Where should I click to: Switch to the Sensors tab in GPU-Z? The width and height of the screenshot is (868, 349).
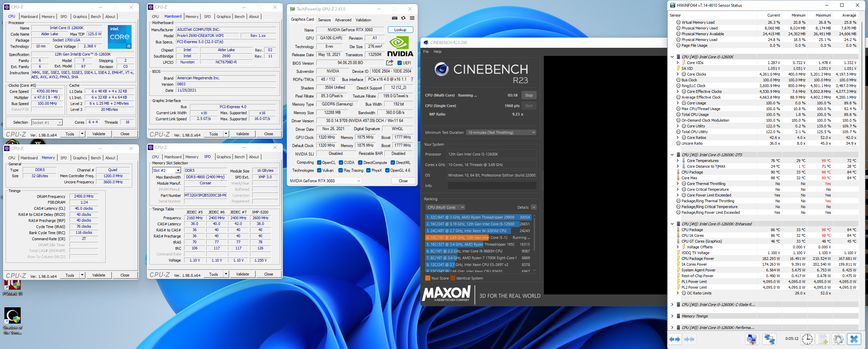(x=324, y=20)
